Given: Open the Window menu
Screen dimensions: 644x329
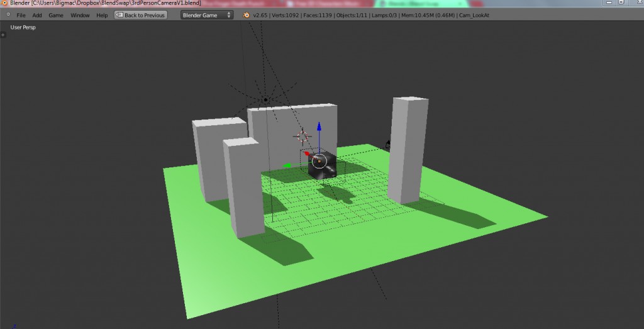Looking at the screenshot, I should [x=80, y=15].
